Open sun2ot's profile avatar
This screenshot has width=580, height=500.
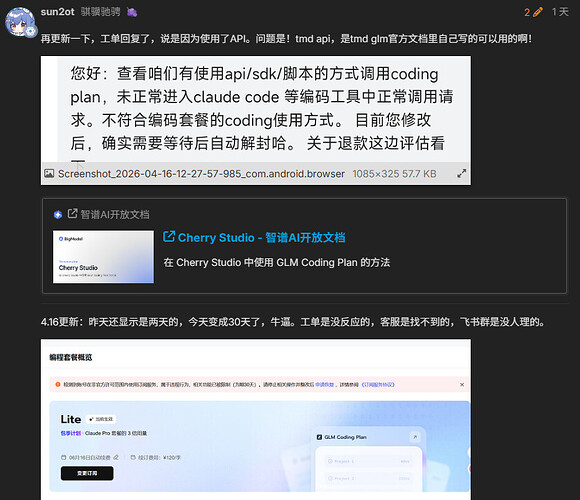[x=20, y=22]
